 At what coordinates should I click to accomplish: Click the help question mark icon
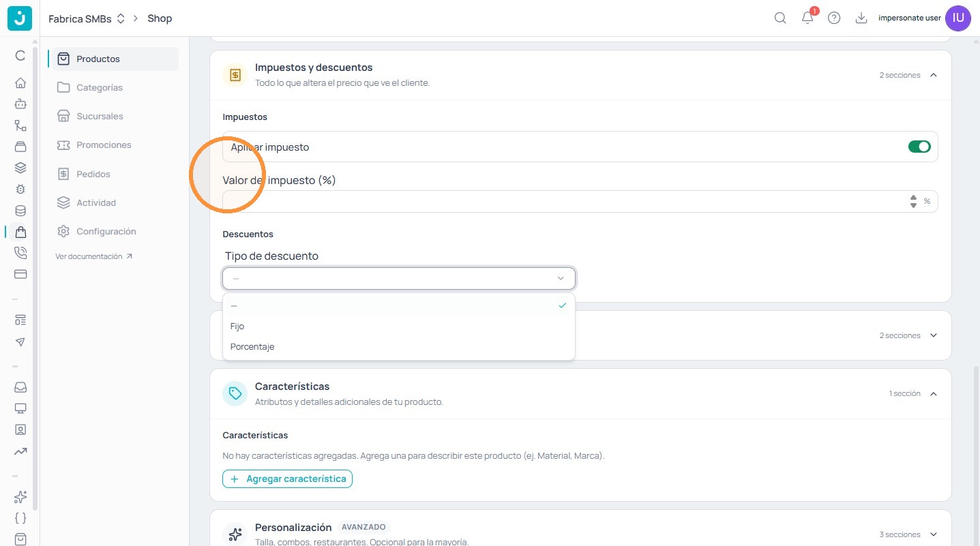(x=834, y=18)
